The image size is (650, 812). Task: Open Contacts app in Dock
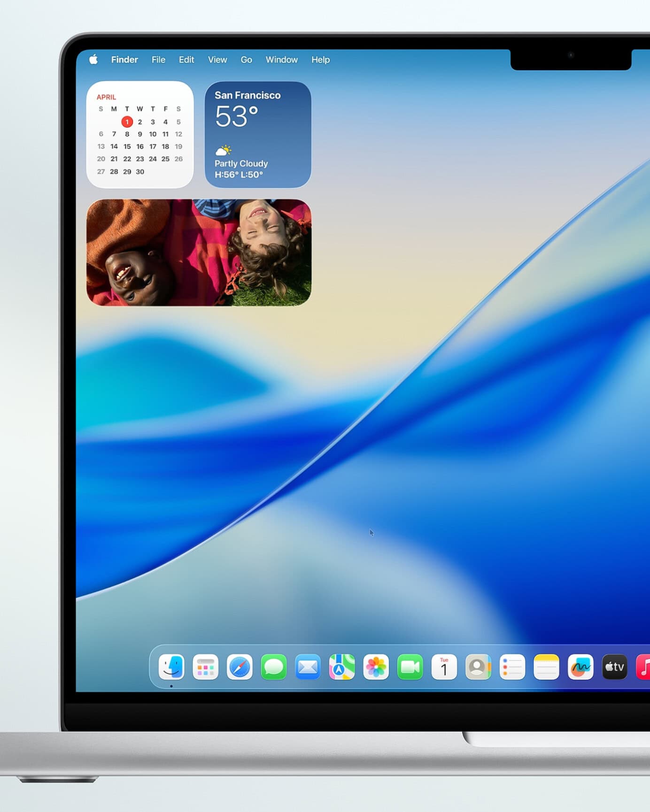pyautogui.click(x=478, y=666)
